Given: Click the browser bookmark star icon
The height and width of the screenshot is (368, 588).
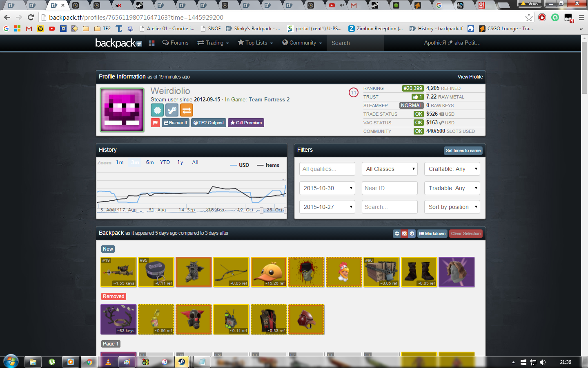Looking at the screenshot, I should coord(529,17).
